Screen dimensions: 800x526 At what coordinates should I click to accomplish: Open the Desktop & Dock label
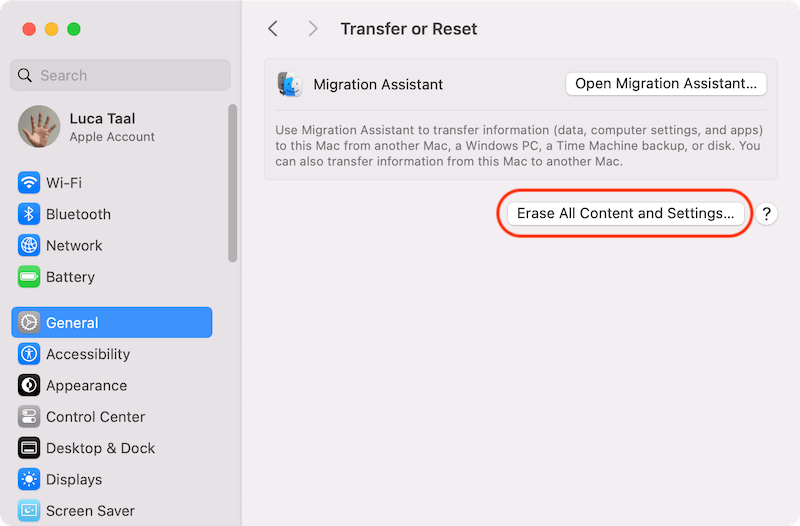pyautogui.click(x=101, y=448)
